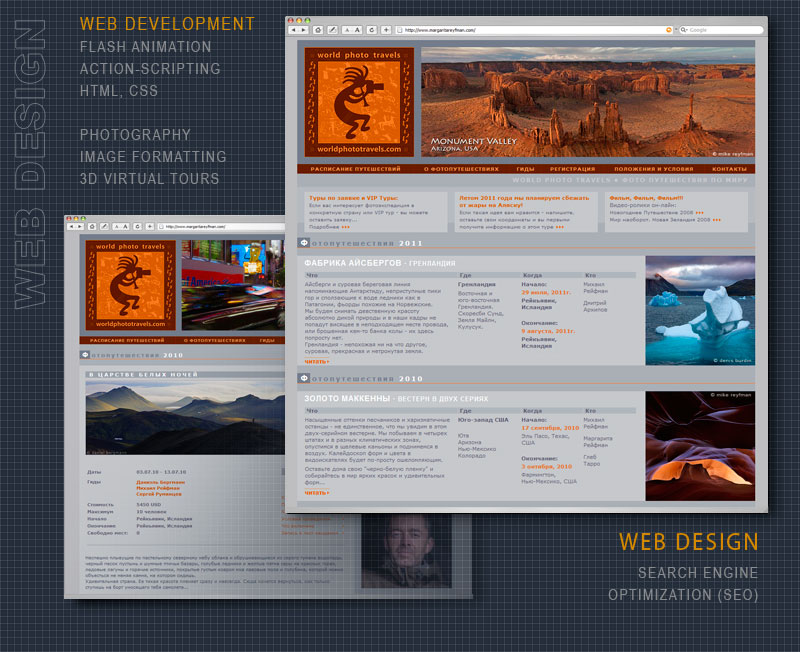Click Фотопутешествия 2011 section icon
This screenshot has width=800, height=652.
coord(304,243)
